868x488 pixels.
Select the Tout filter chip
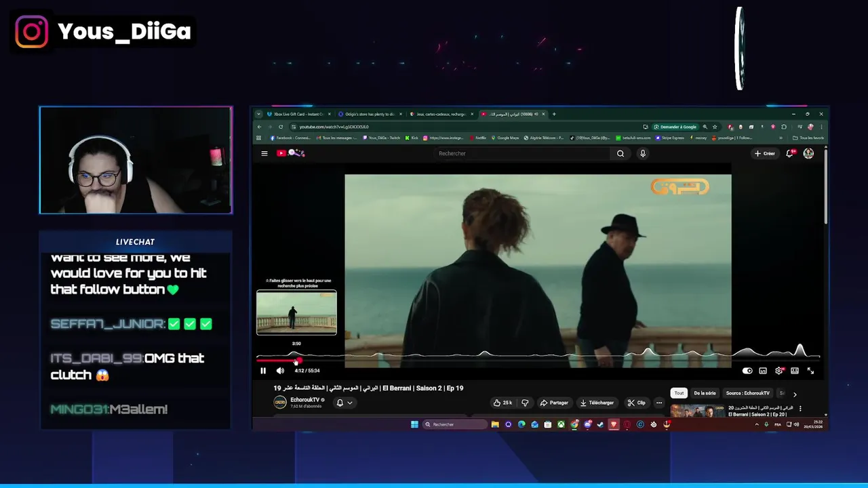coord(679,393)
